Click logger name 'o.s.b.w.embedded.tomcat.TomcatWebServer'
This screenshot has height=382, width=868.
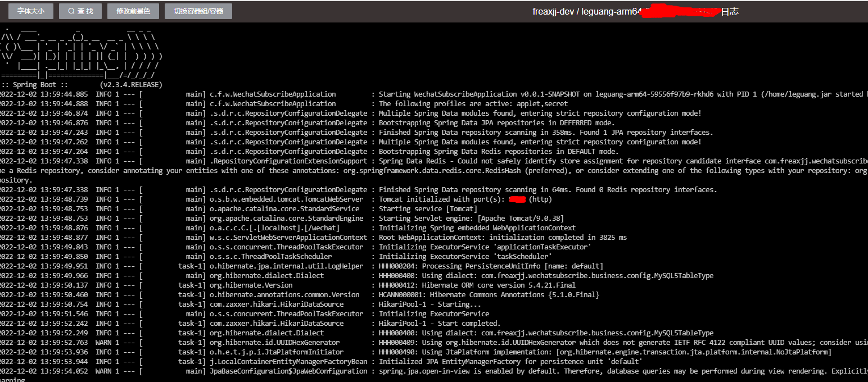[x=287, y=199]
